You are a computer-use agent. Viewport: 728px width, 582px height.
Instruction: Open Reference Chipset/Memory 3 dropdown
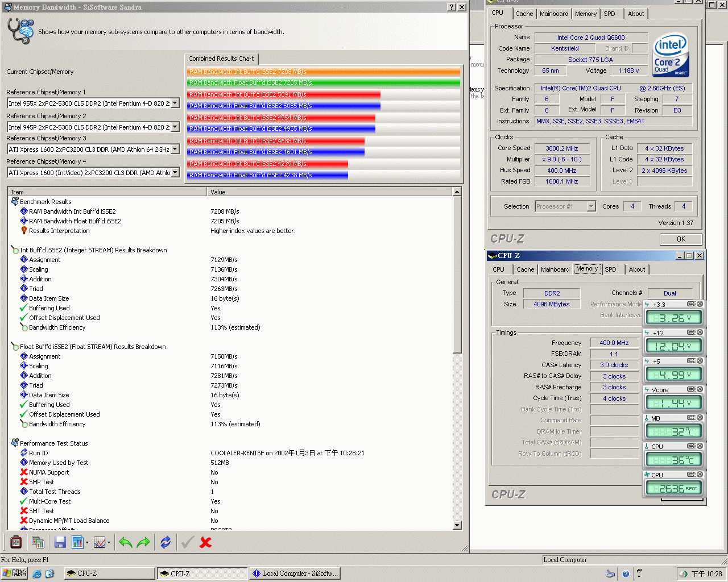175,149
